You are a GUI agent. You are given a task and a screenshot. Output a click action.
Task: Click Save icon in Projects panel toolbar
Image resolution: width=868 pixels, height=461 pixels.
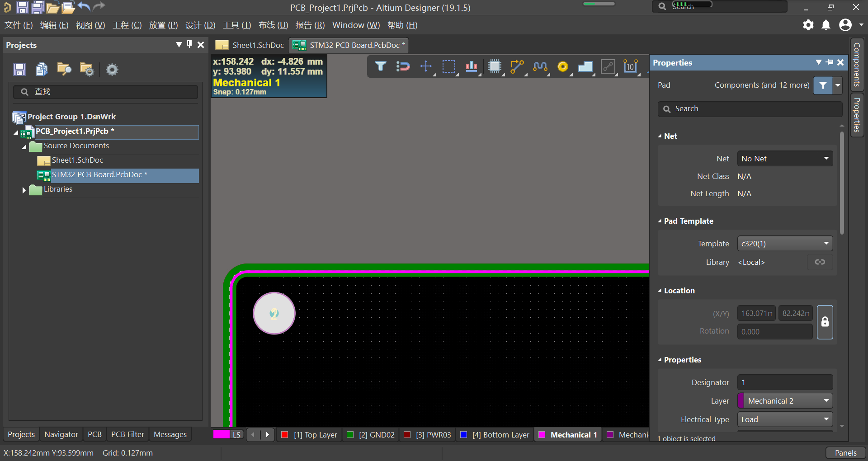(19, 69)
